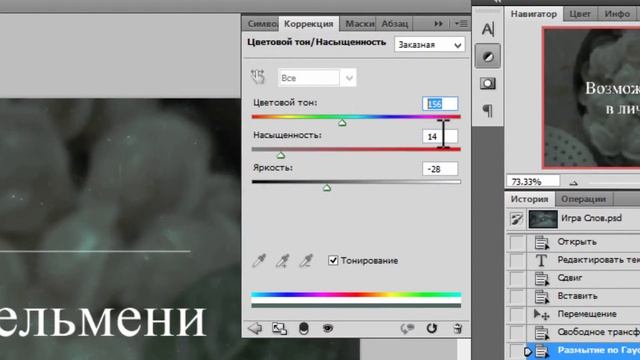Pick the add-to-sample eyedropper with plus
Screen dimensions: 640x360
(282, 260)
